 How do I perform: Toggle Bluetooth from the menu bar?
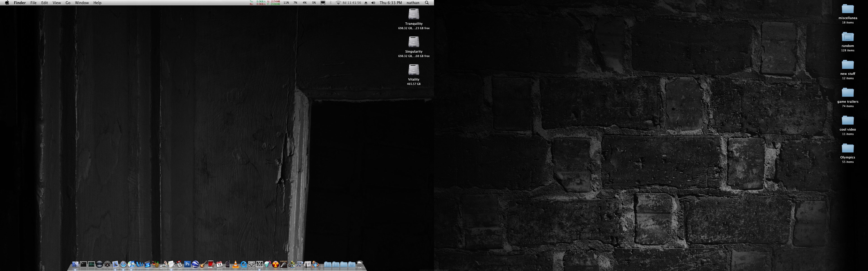[x=331, y=3]
